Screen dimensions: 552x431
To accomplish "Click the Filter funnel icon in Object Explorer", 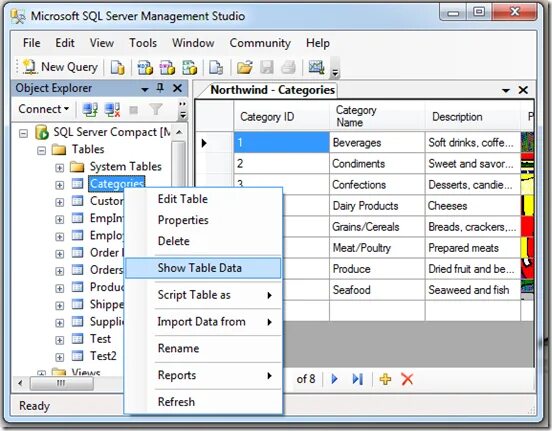I will [156, 110].
